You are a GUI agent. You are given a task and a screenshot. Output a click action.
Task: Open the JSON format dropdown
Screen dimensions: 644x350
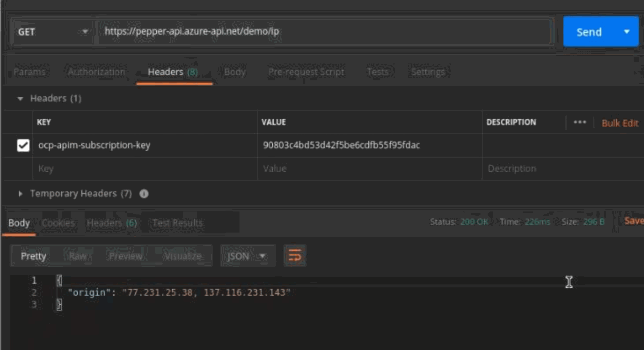[248, 256]
